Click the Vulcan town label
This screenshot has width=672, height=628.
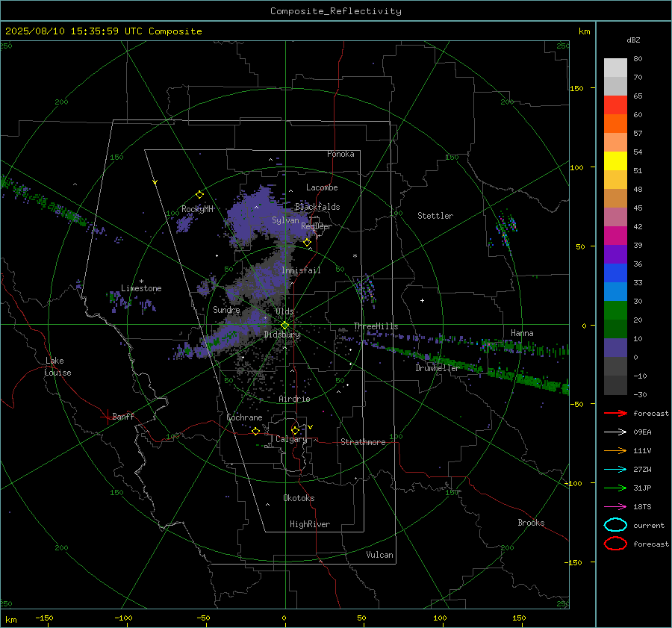pyautogui.click(x=379, y=555)
